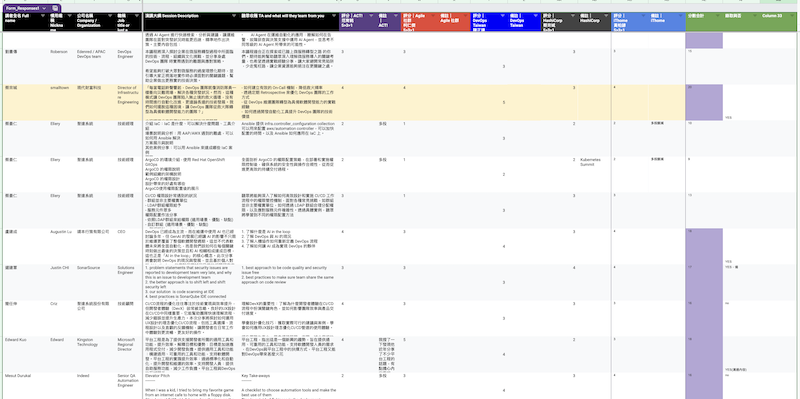Select the Elevator Pitch session description cell

[191, 386]
